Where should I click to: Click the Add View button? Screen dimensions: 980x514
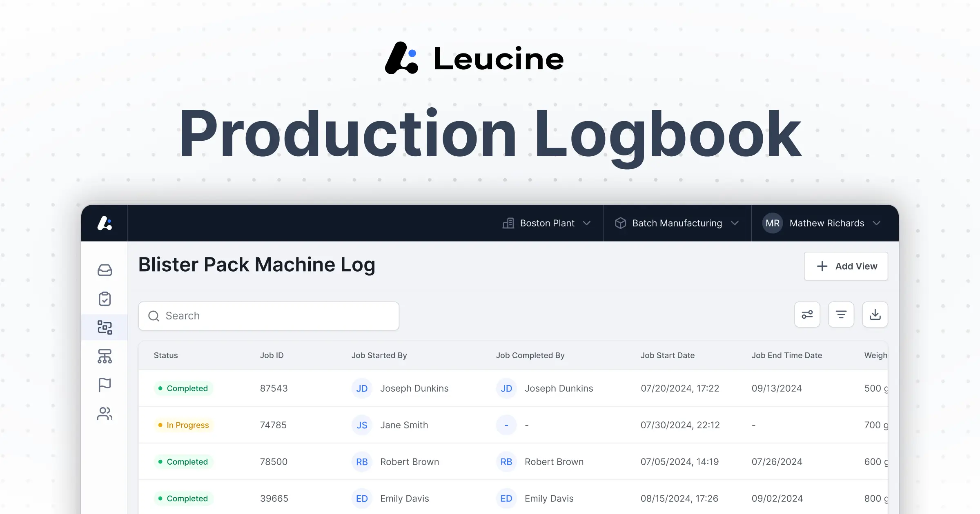point(846,266)
